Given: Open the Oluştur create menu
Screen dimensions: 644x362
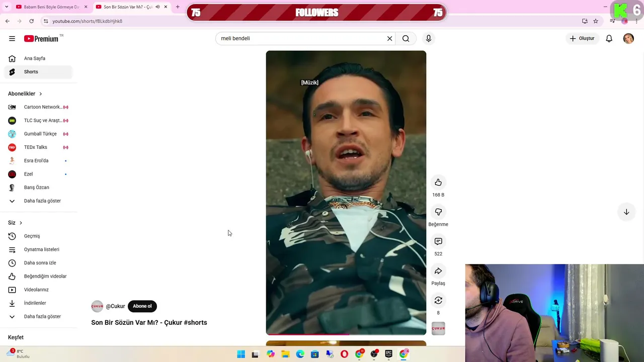Looking at the screenshot, I should click(582, 39).
